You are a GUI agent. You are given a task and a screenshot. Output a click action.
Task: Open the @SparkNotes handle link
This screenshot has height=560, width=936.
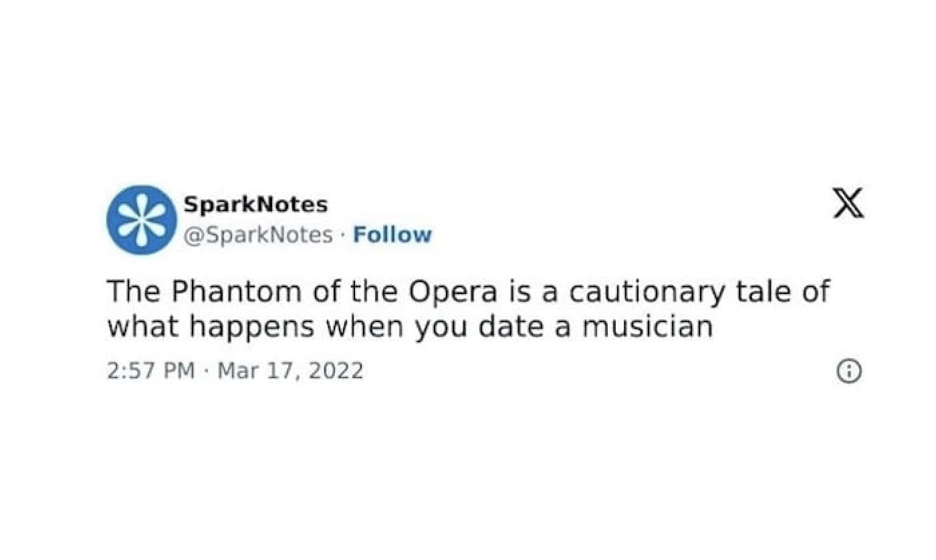259,235
